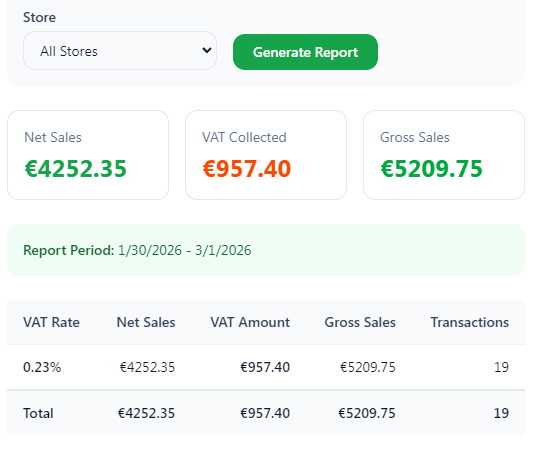
Task: Select the 0.23% VAT rate cell
Action: pos(42,367)
